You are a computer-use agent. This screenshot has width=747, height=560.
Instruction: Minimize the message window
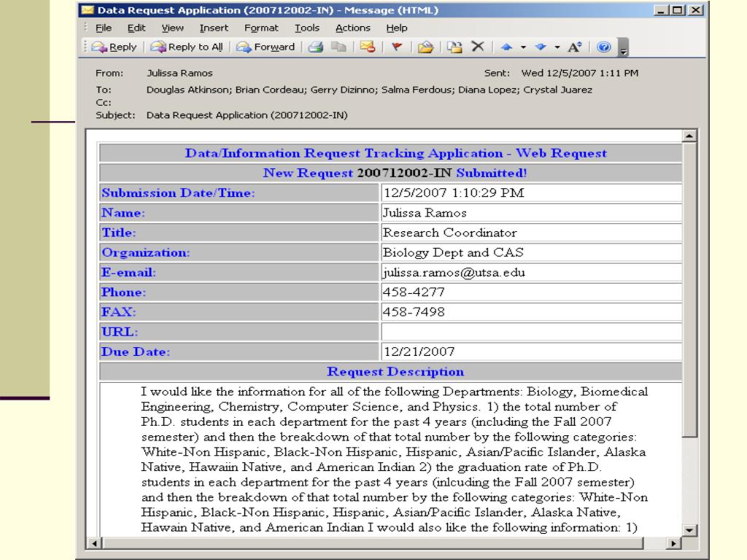pyautogui.click(x=660, y=10)
